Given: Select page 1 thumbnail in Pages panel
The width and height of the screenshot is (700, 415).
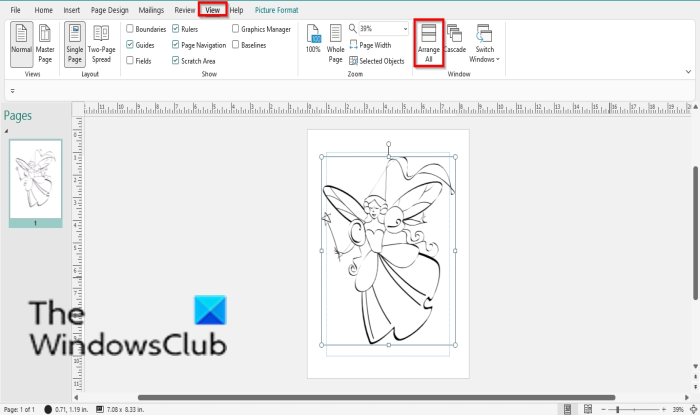Looking at the screenshot, I should (x=35, y=178).
